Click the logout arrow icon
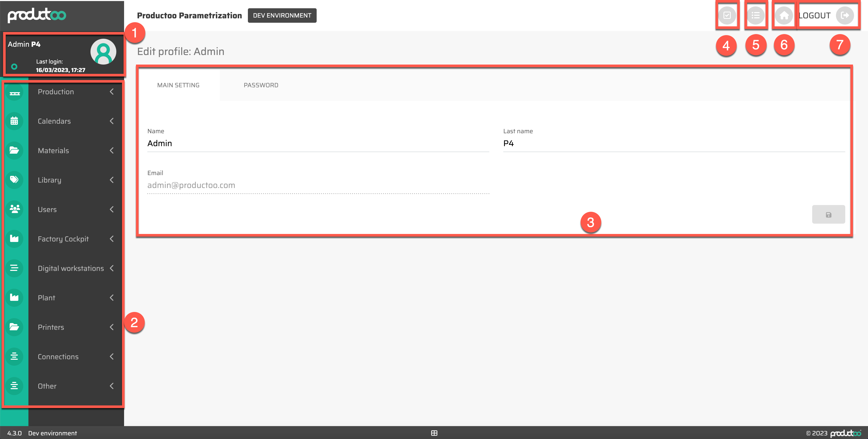The height and width of the screenshot is (439, 868). pos(844,15)
